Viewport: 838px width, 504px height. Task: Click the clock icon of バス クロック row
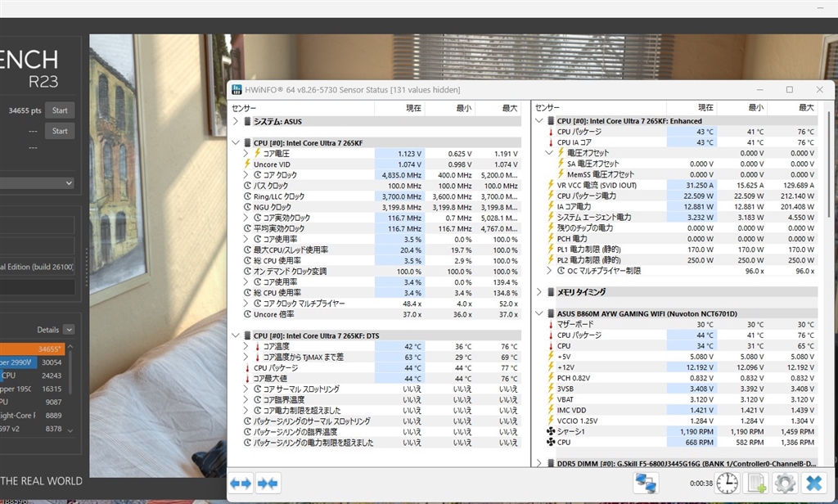click(247, 186)
